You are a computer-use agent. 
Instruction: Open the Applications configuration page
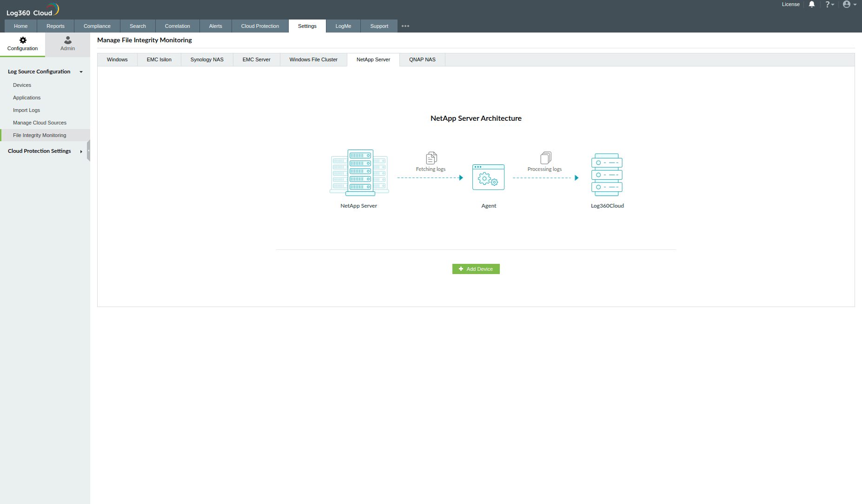(x=27, y=98)
